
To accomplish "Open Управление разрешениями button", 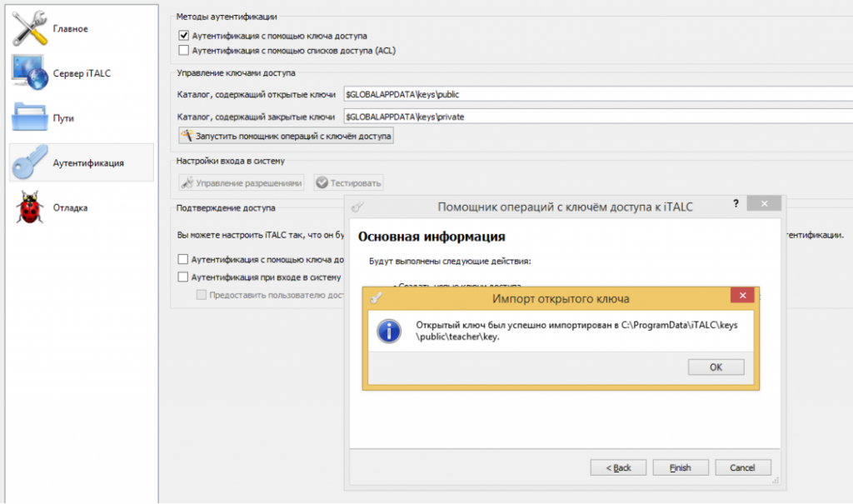I will tap(242, 183).
